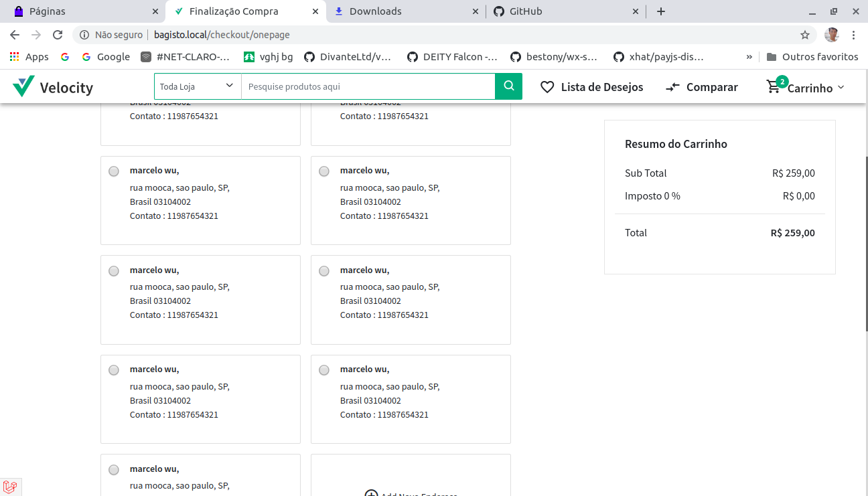This screenshot has width=868, height=496.
Task: Expand the Toda Loja category dropdown
Action: [198, 86]
